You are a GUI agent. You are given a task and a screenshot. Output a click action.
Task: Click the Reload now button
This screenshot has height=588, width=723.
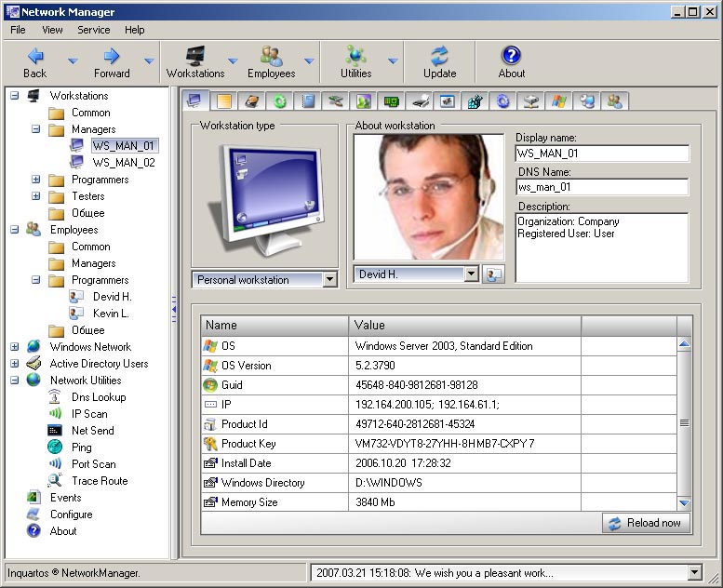[x=646, y=523]
